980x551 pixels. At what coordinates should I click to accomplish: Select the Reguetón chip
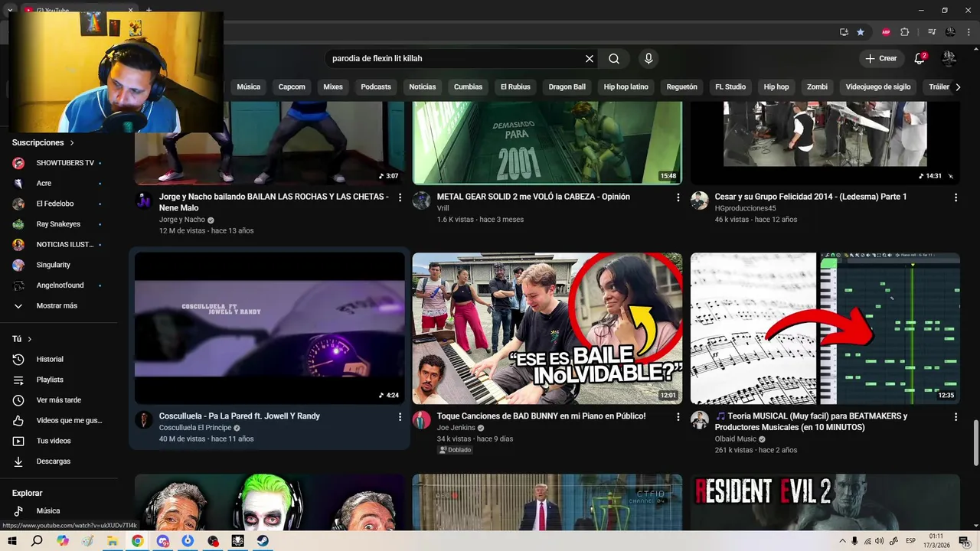(x=682, y=87)
